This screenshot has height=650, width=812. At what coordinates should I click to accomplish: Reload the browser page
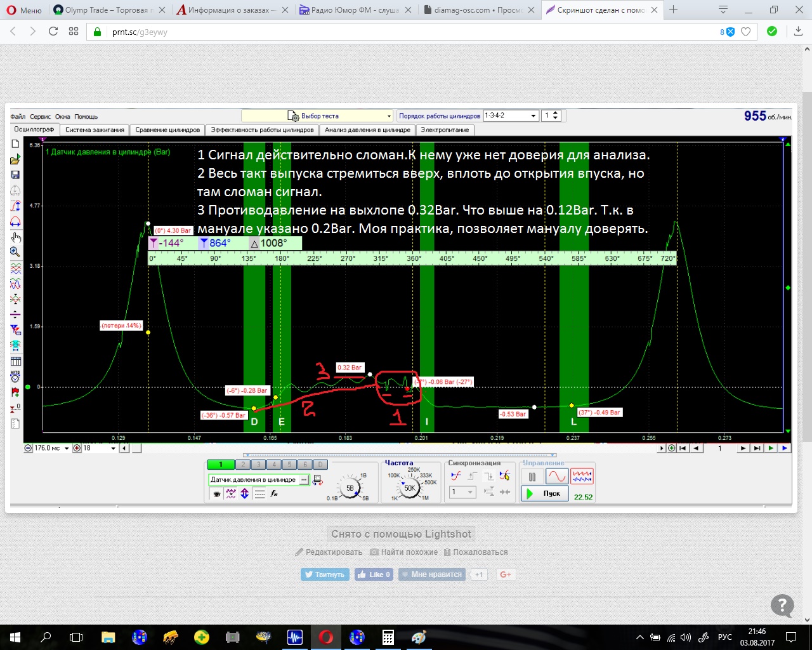[x=53, y=31]
